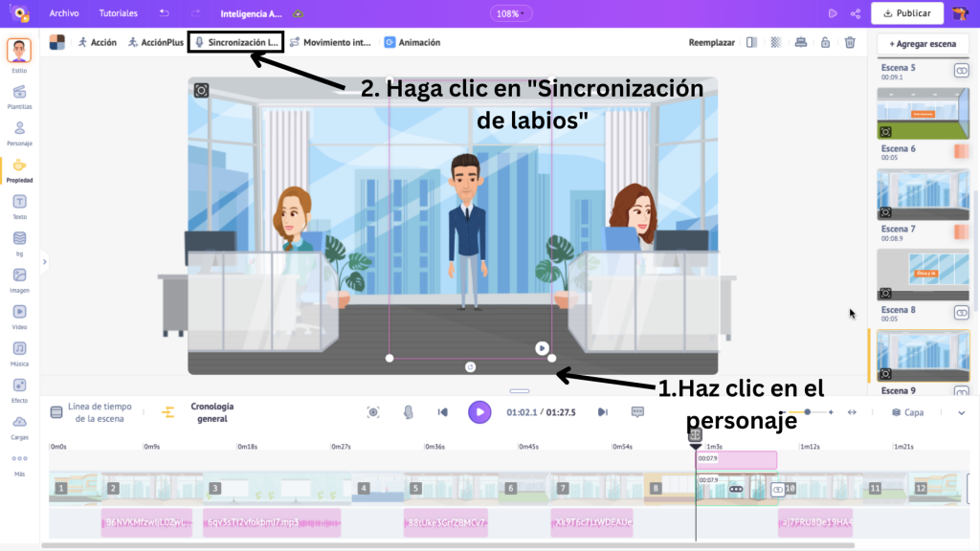The height and width of the screenshot is (551, 980).
Task: Open the Personaje library in the sidebar
Action: 19,133
